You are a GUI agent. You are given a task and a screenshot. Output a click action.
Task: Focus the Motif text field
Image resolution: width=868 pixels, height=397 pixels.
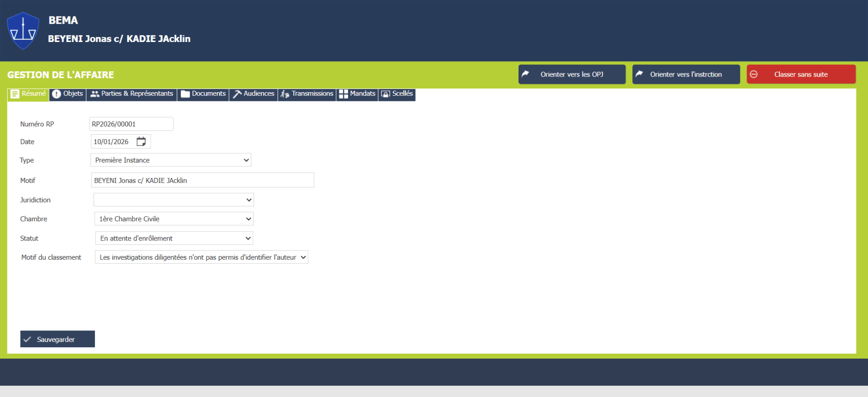tap(202, 180)
